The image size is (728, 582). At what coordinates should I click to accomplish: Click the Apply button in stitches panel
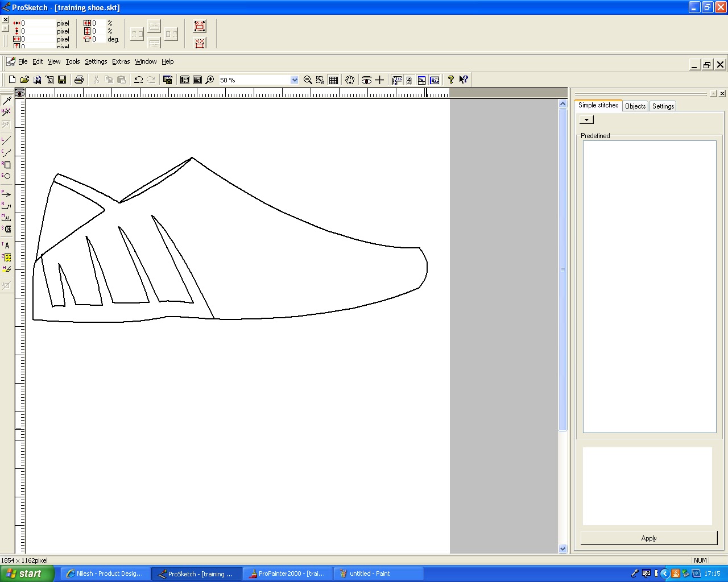point(648,538)
